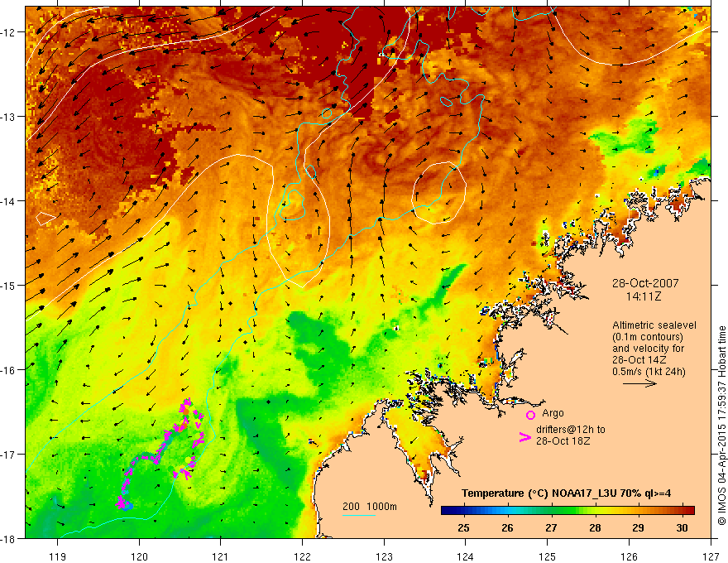Click the longitude axis label '125'
Viewport: 728px width, 563px height.
coord(548,556)
